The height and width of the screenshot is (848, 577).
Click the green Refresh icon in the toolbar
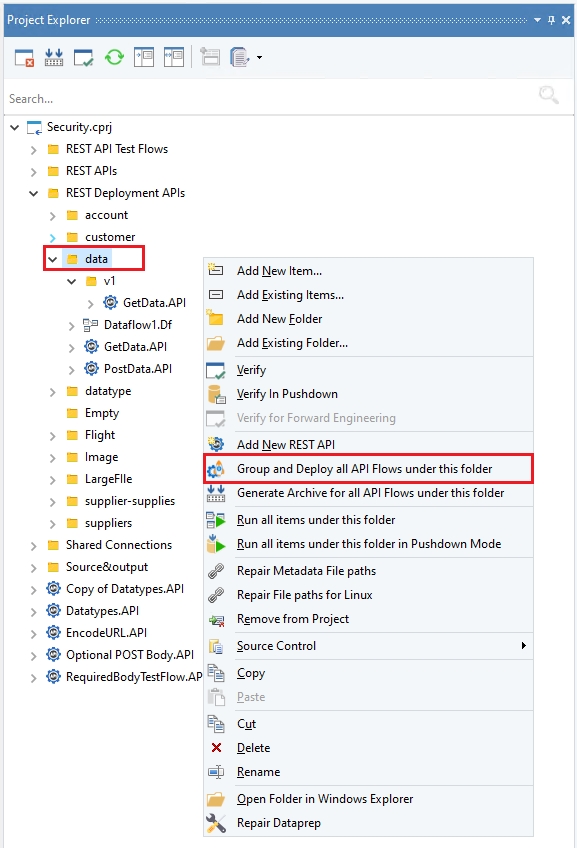click(x=114, y=57)
